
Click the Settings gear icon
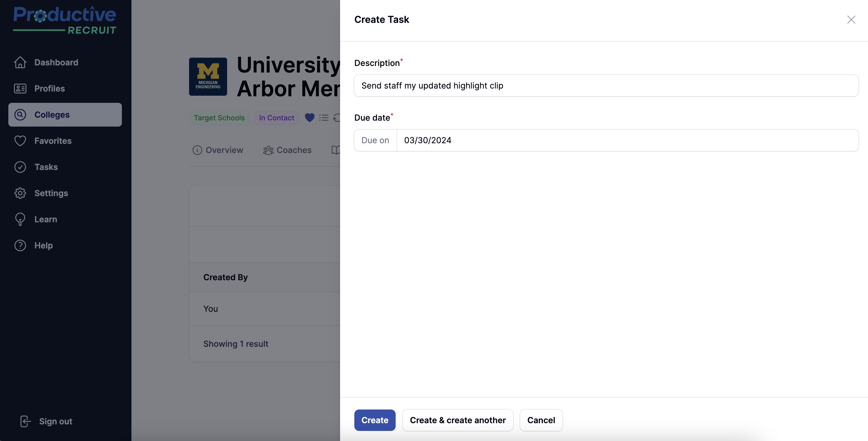(20, 193)
